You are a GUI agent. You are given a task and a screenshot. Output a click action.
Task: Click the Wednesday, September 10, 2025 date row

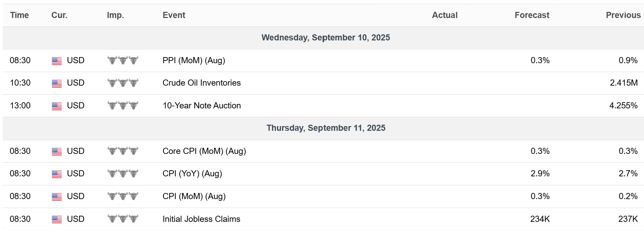tap(326, 38)
